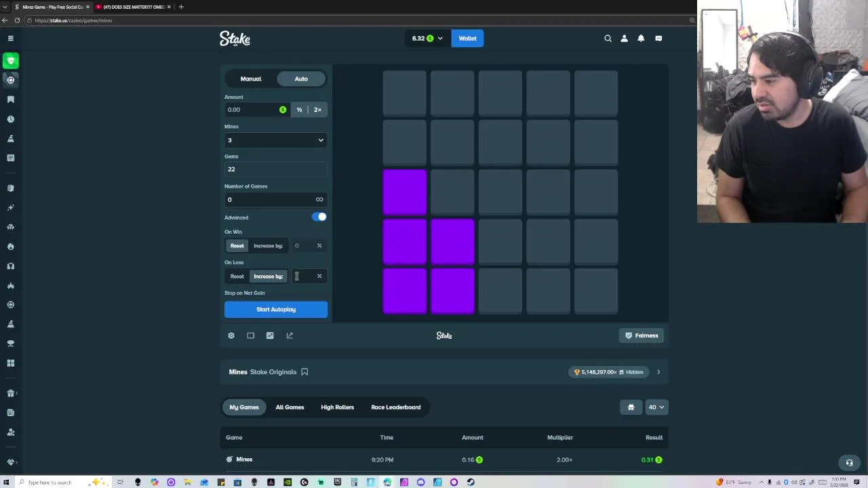Click the sparkle stars icon in the sidebar

pos(10,207)
